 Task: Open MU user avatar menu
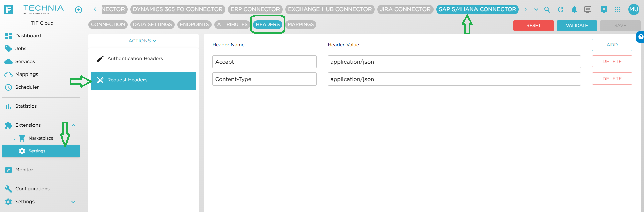click(634, 9)
